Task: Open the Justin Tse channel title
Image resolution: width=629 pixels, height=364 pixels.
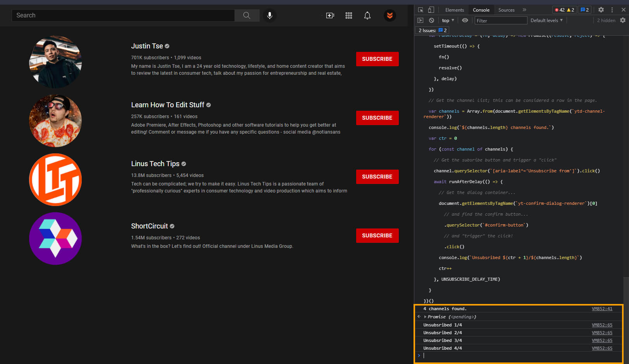Action: [x=147, y=46]
